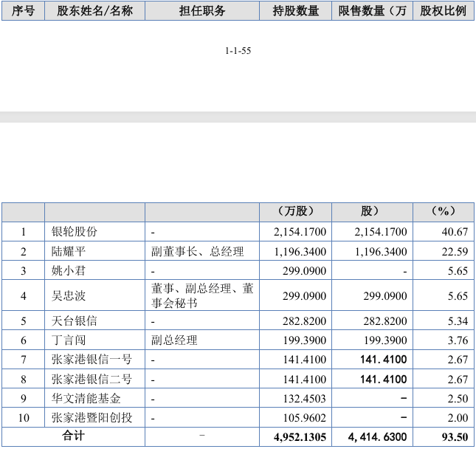Image resolution: width=476 pixels, height=449 pixels.
Task: Click the page number 1-1-55
Action: 238,51
